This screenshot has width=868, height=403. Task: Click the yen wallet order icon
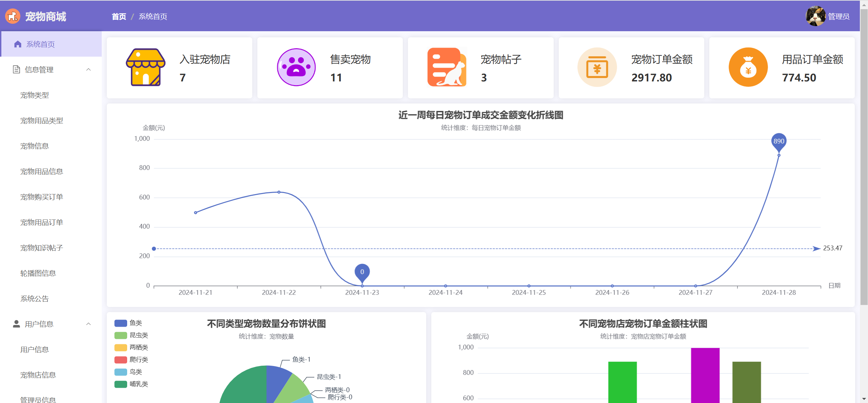(x=597, y=67)
